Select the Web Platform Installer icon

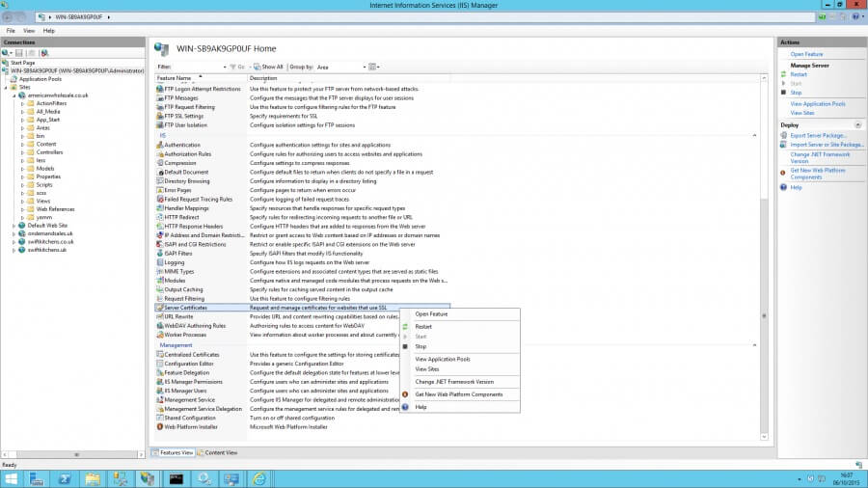[x=159, y=426]
